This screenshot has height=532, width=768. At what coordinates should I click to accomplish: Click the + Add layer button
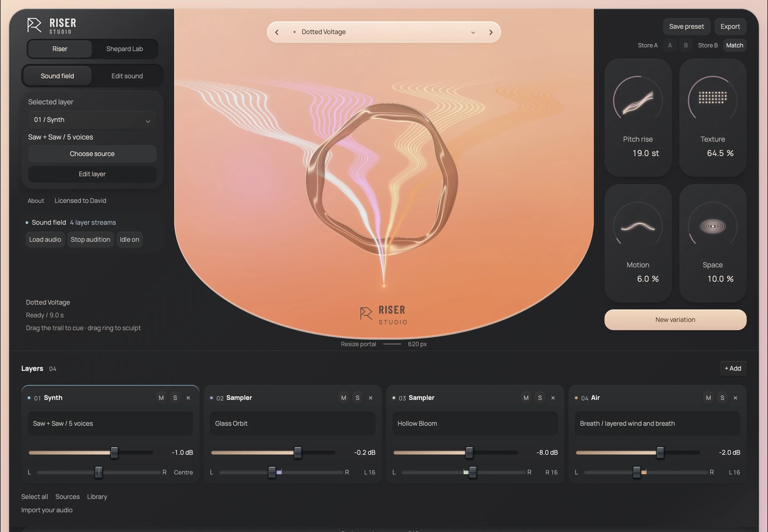coord(733,368)
